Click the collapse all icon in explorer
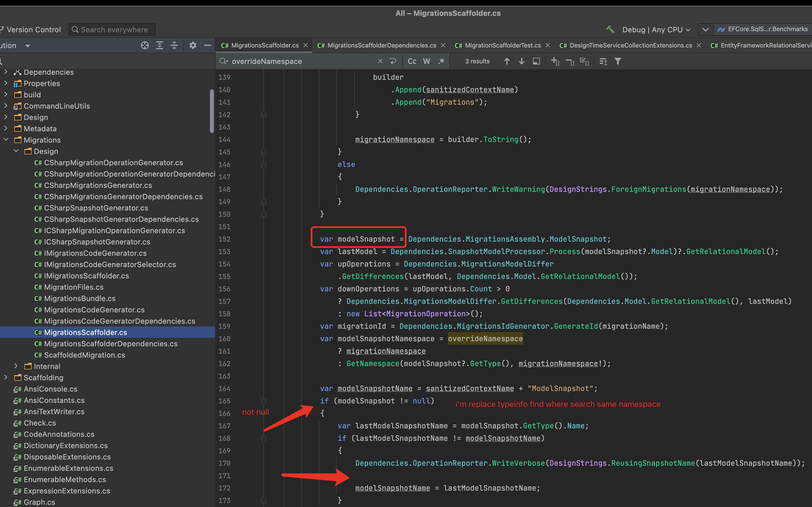812x507 pixels. (174, 45)
